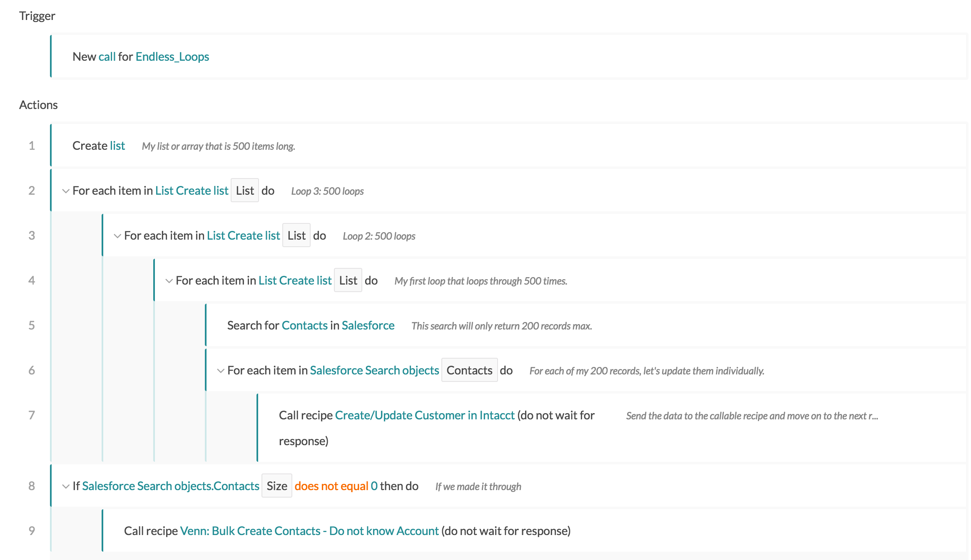971x560 pixels.
Task: Select the trigger step 'New call for Endless_Loops'
Action: 508,56
